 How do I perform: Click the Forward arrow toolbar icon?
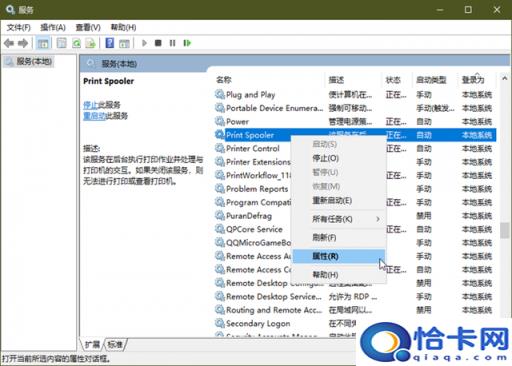click(x=23, y=43)
